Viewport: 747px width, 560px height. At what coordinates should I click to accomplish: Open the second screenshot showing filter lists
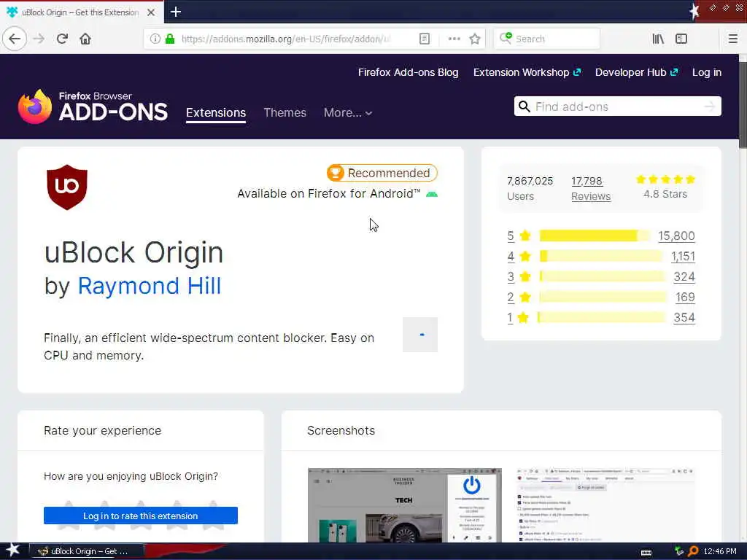(605, 505)
